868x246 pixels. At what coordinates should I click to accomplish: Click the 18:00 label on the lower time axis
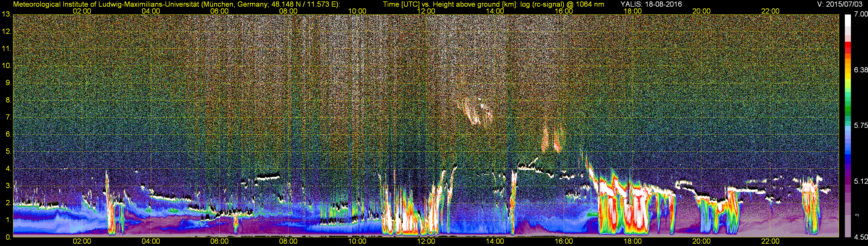click(x=632, y=242)
